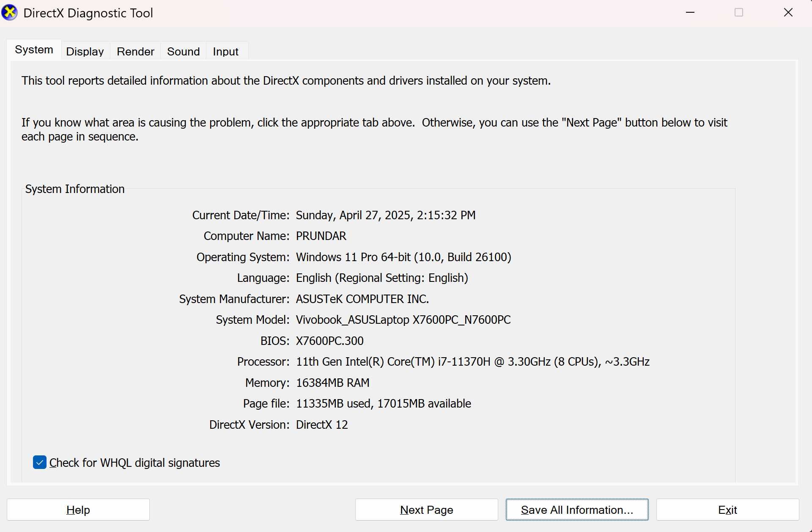This screenshot has width=812, height=532.
Task: Click the 'System Manufacturer:' label
Action: (x=234, y=299)
